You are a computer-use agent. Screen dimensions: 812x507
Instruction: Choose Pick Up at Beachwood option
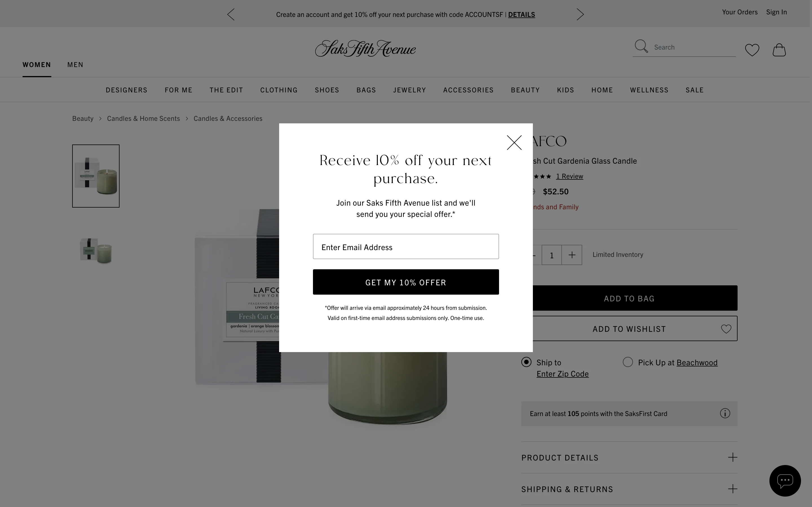627,362
